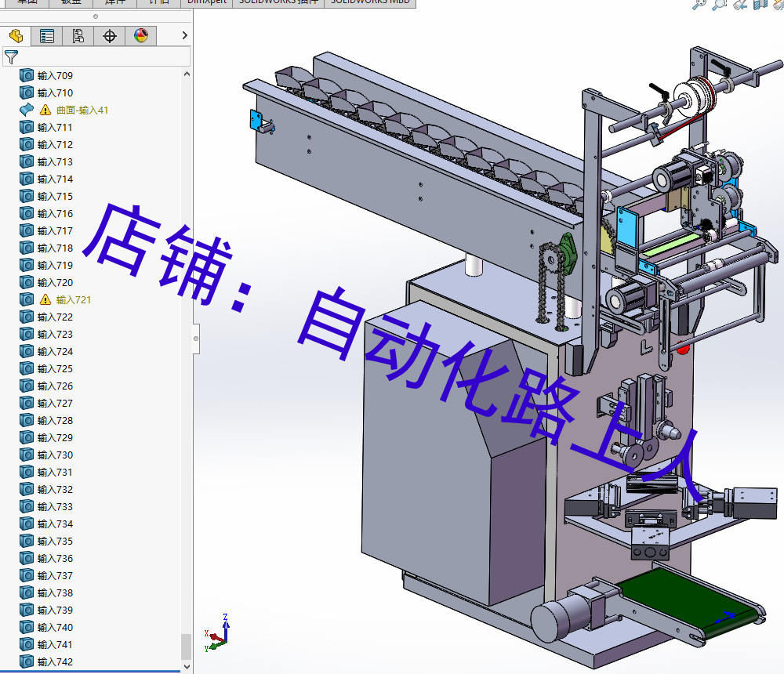The width and height of the screenshot is (784, 674).
Task: Select tree item 输入716
Action: [x=55, y=213]
